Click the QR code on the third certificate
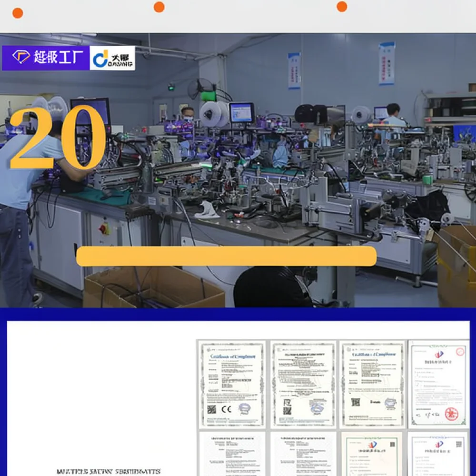Viewport: 476px width, 476px height. tap(356, 402)
